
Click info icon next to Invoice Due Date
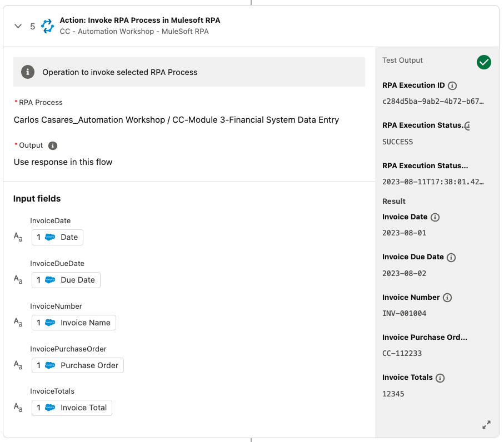tap(451, 257)
